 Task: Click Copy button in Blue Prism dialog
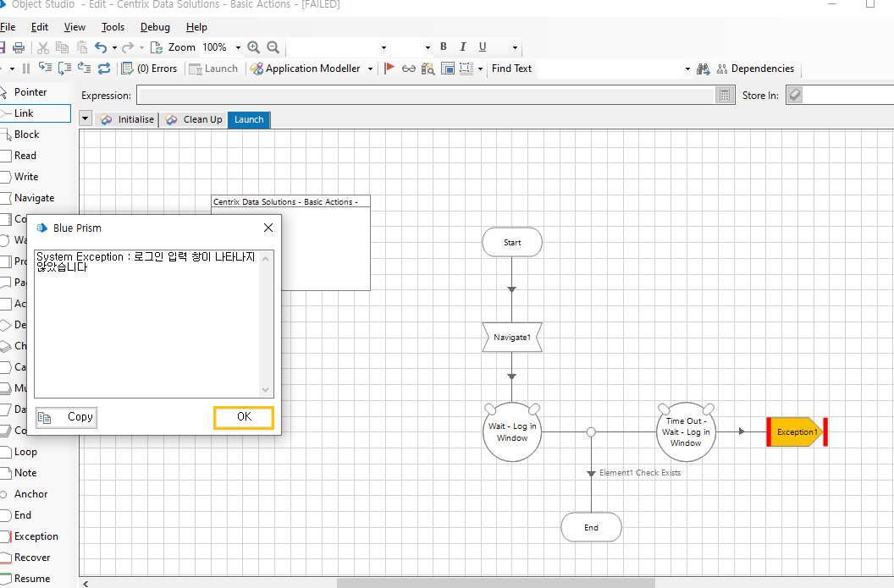[x=66, y=417]
